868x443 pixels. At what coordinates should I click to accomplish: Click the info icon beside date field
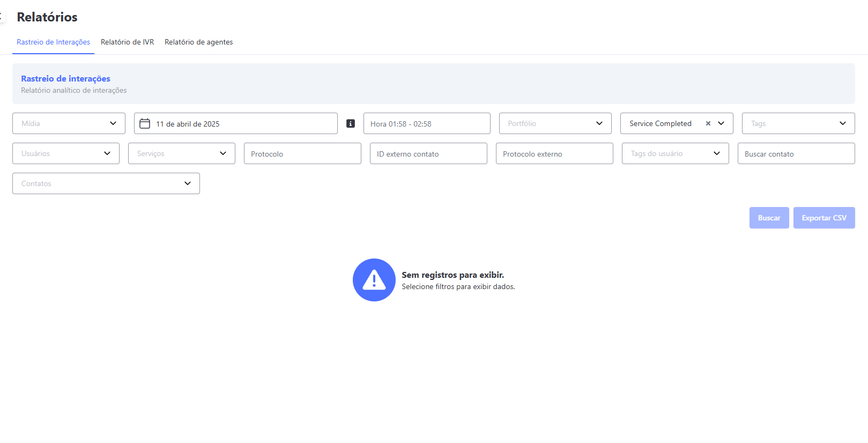point(351,123)
